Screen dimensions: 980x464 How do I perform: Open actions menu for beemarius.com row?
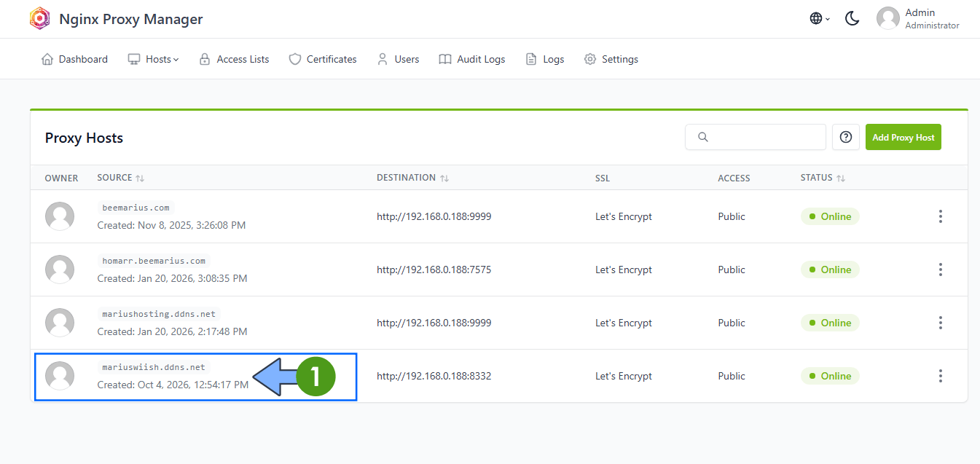941,216
